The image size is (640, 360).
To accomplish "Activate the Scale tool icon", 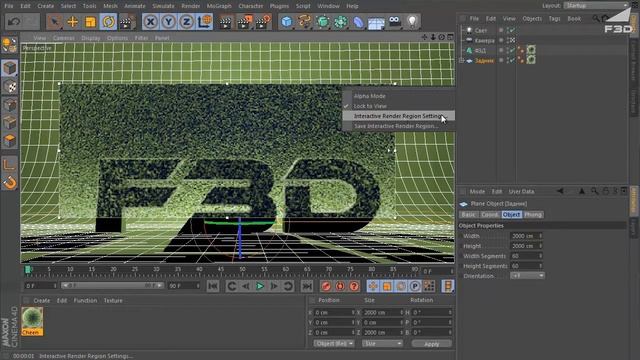I will click(x=90, y=22).
